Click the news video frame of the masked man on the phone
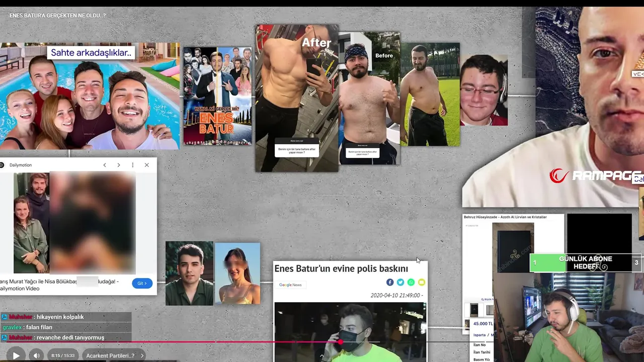This screenshot has height=362, width=644. 350,332
